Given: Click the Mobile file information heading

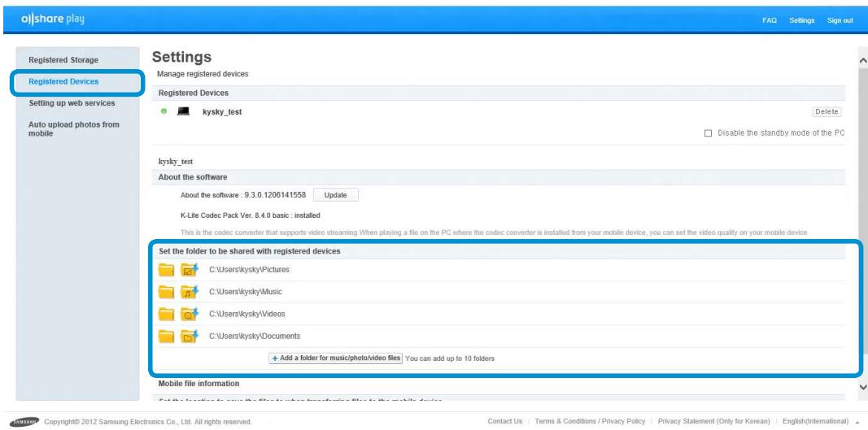Looking at the screenshot, I should coord(198,383).
